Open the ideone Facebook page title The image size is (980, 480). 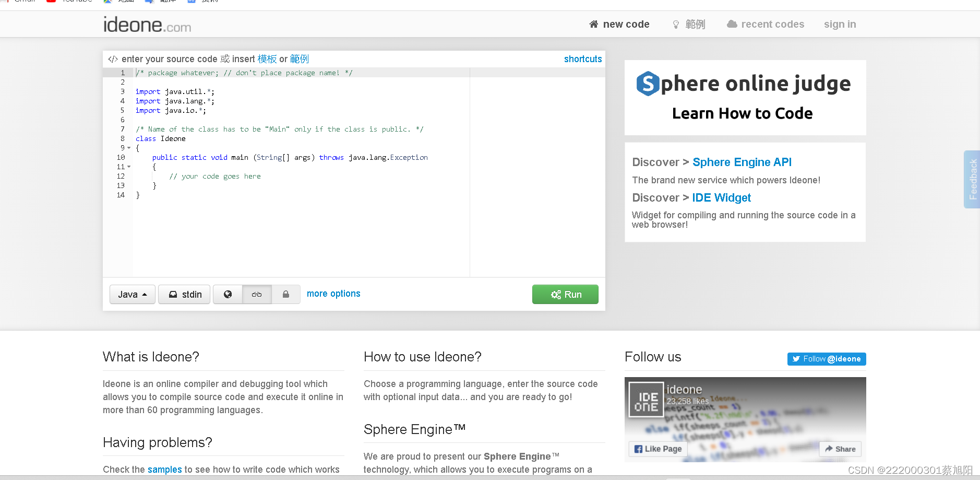[684, 390]
